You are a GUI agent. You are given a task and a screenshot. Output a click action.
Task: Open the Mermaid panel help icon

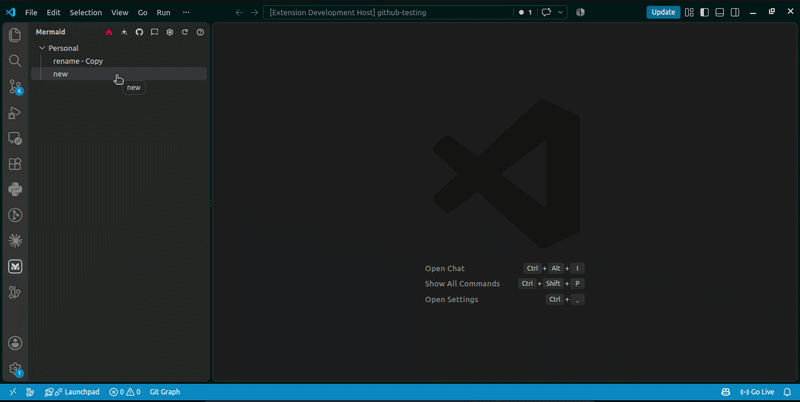pos(200,32)
